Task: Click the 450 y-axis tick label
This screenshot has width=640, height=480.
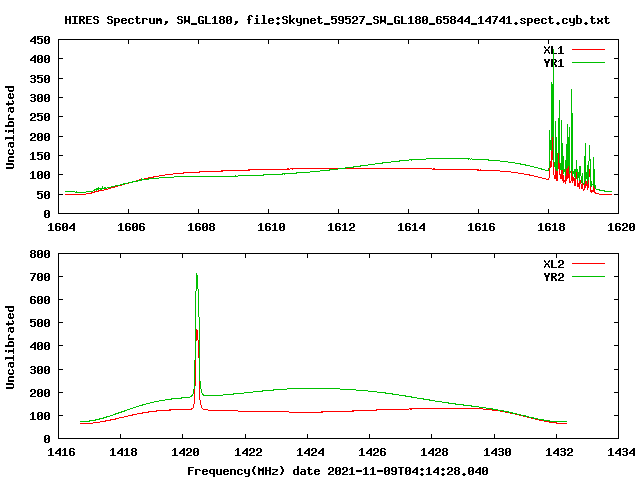Action: point(40,40)
